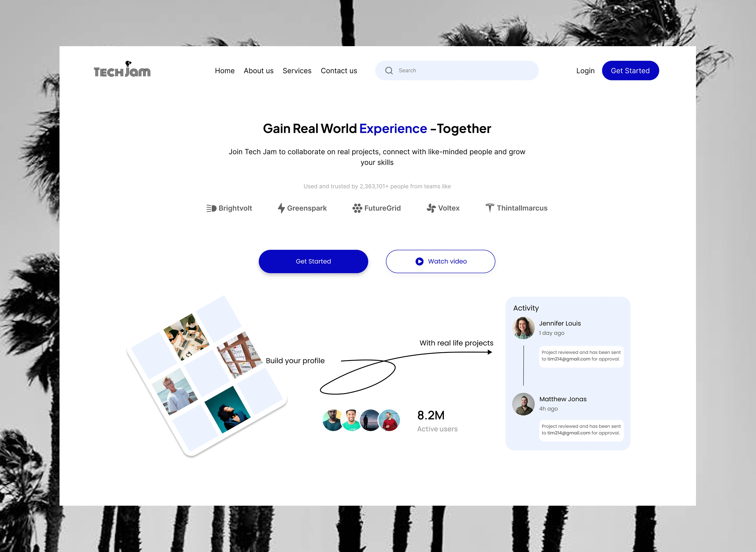Click the tim214@gmail.com link under Jennifer Louis
Screen dimensions: 756x552
pyautogui.click(x=568, y=359)
